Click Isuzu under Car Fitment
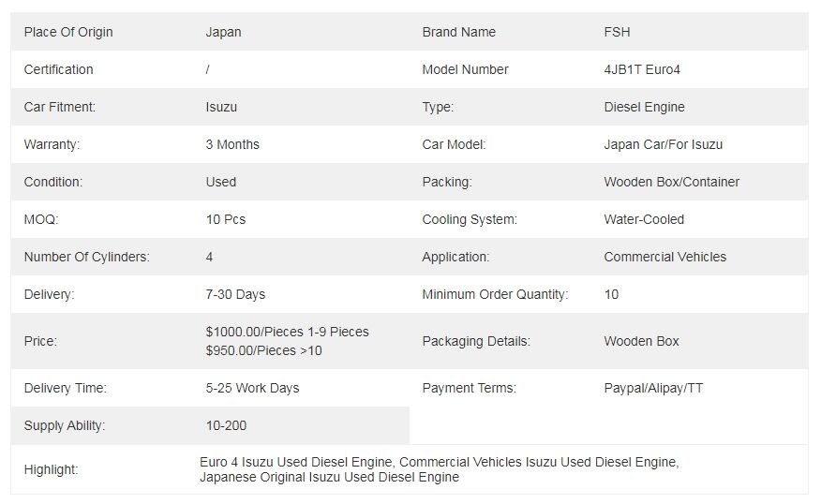Viewport: 821px width, 504px height. tap(221, 108)
